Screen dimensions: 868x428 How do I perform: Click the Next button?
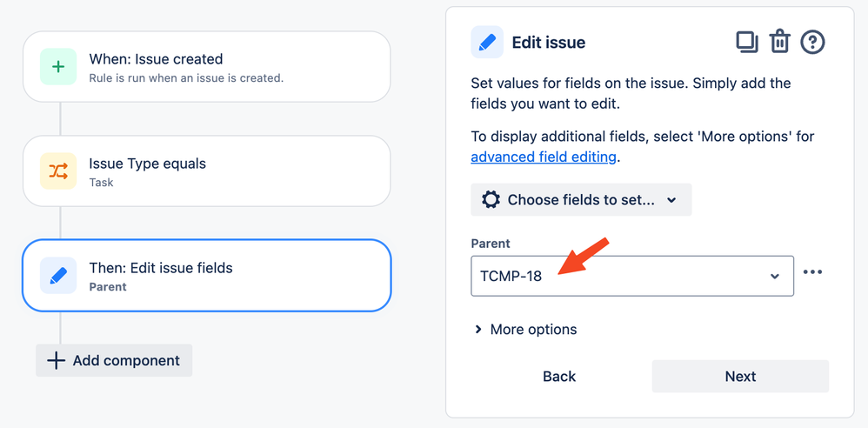tap(741, 377)
